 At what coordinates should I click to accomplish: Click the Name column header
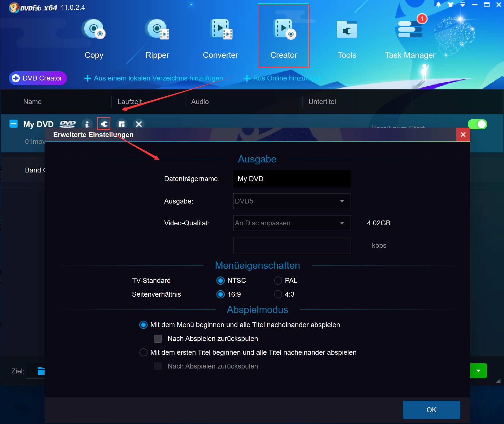pos(32,102)
